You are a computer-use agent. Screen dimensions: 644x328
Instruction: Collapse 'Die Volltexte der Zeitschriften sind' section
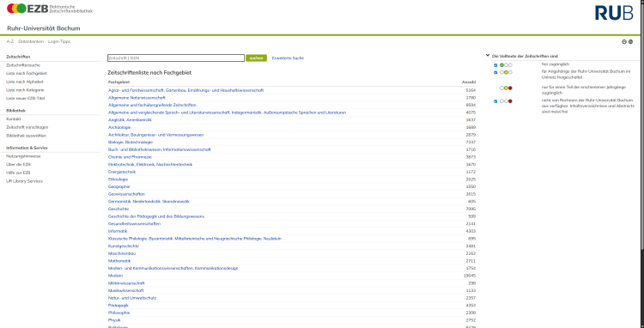pyautogui.click(x=488, y=56)
